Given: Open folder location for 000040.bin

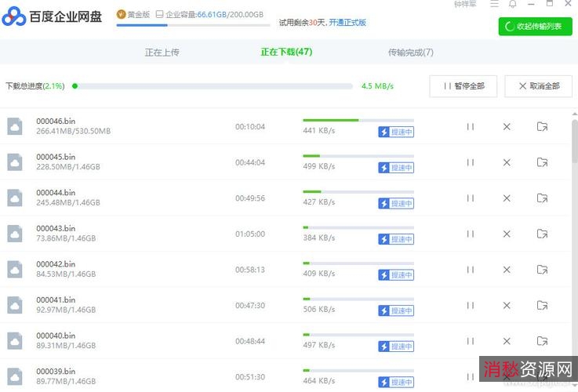Looking at the screenshot, I should coord(542,341).
